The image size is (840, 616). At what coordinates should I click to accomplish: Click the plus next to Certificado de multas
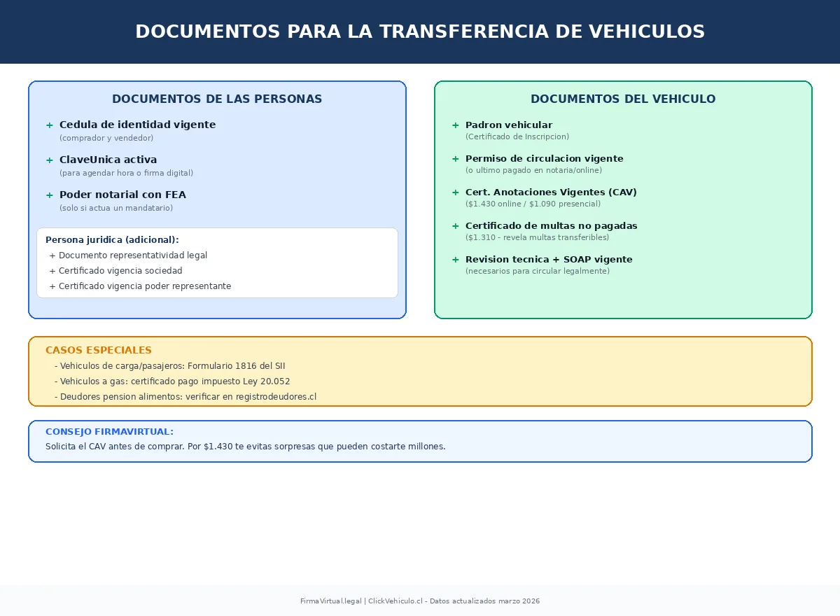[x=455, y=226]
